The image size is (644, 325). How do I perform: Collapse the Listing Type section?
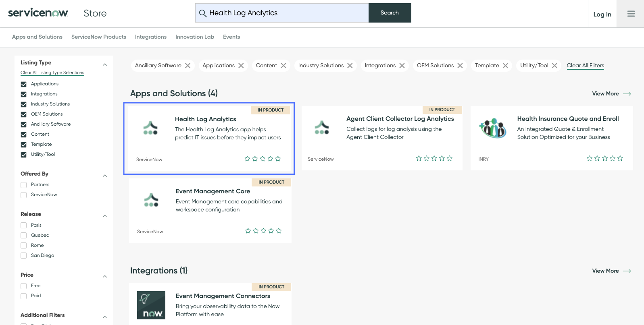tap(105, 64)
